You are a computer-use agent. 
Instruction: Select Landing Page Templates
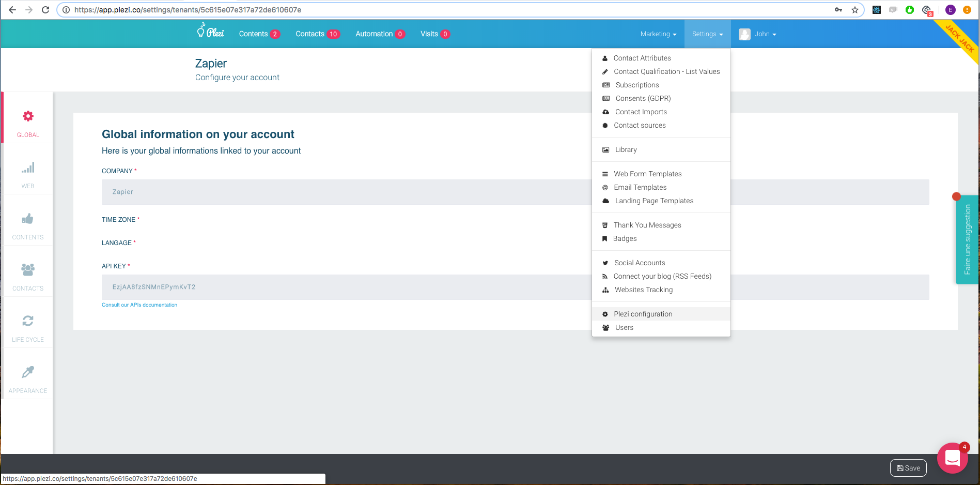(x=661, y=201)
